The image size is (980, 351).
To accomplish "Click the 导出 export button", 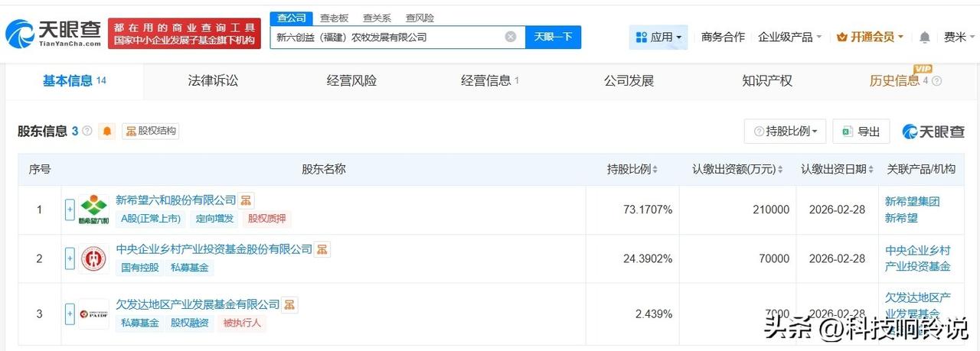I will coord(861,132).
